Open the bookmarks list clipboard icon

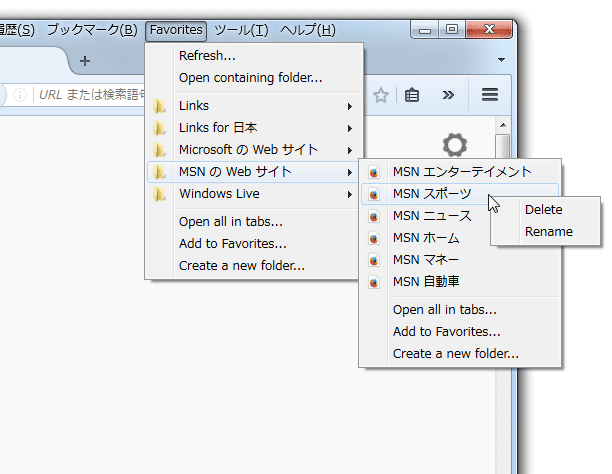412,95
